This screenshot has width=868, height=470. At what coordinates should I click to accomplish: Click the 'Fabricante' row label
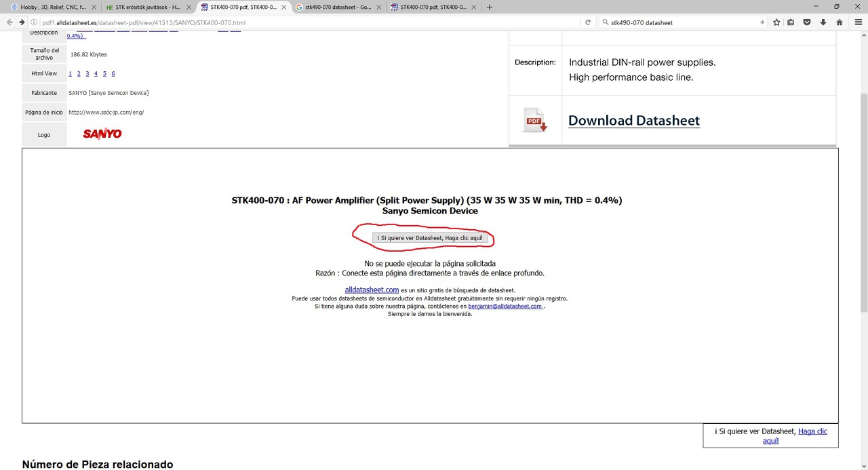[x=44, y=93]
